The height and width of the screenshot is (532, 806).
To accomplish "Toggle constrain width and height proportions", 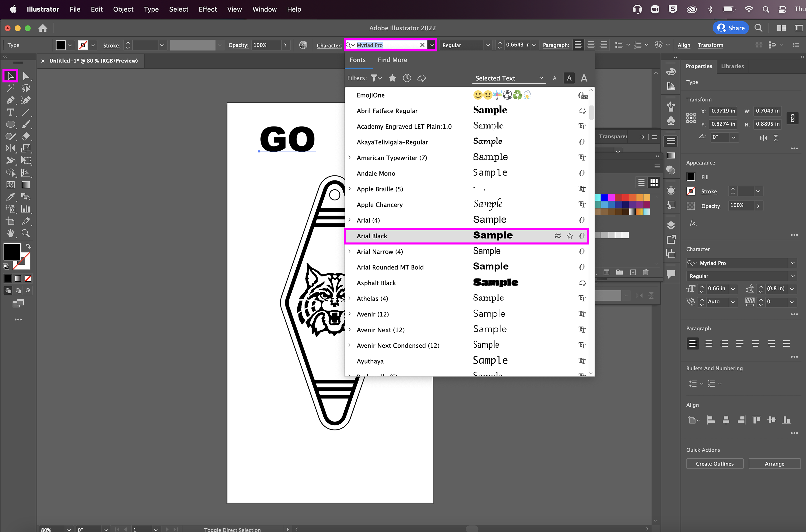I will (x=792, y=118).
